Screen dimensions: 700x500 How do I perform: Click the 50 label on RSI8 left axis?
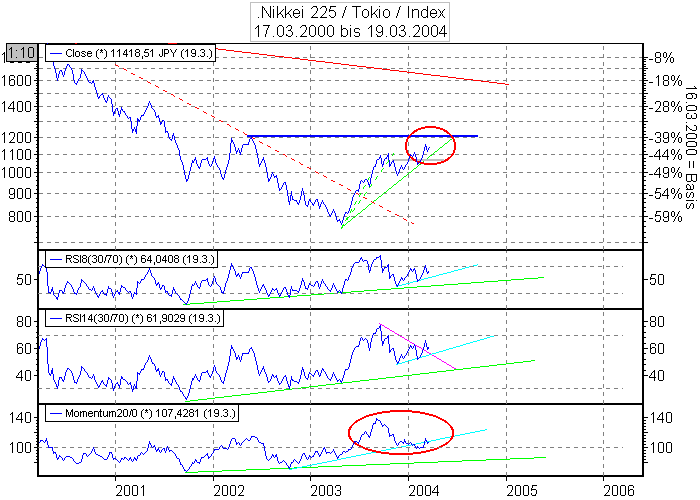tap(24, 280)
